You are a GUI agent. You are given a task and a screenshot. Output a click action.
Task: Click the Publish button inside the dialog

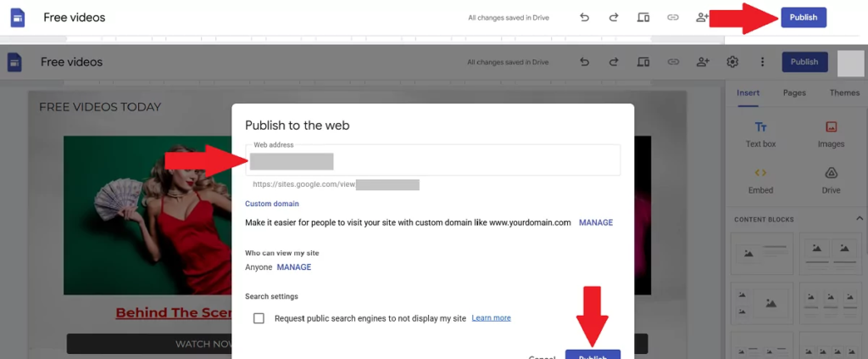coord(593,355)
